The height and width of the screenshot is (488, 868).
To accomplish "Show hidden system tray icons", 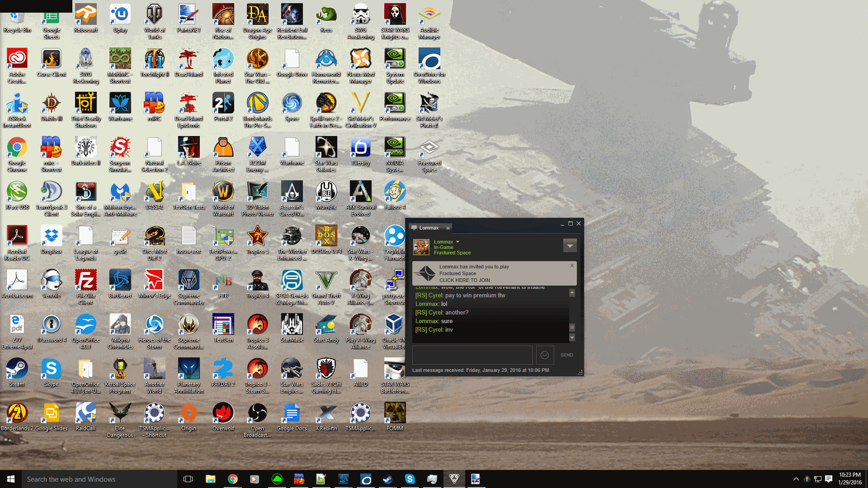I will (x=796, y=479).
